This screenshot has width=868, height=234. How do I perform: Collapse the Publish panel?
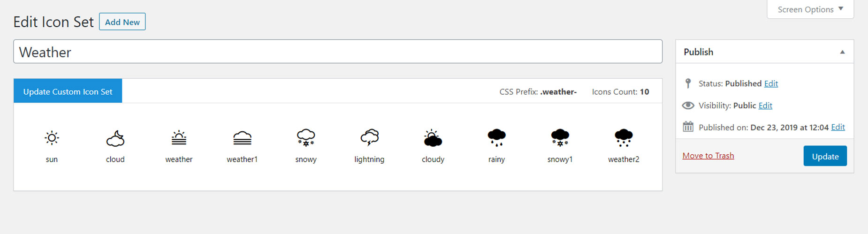842,52
